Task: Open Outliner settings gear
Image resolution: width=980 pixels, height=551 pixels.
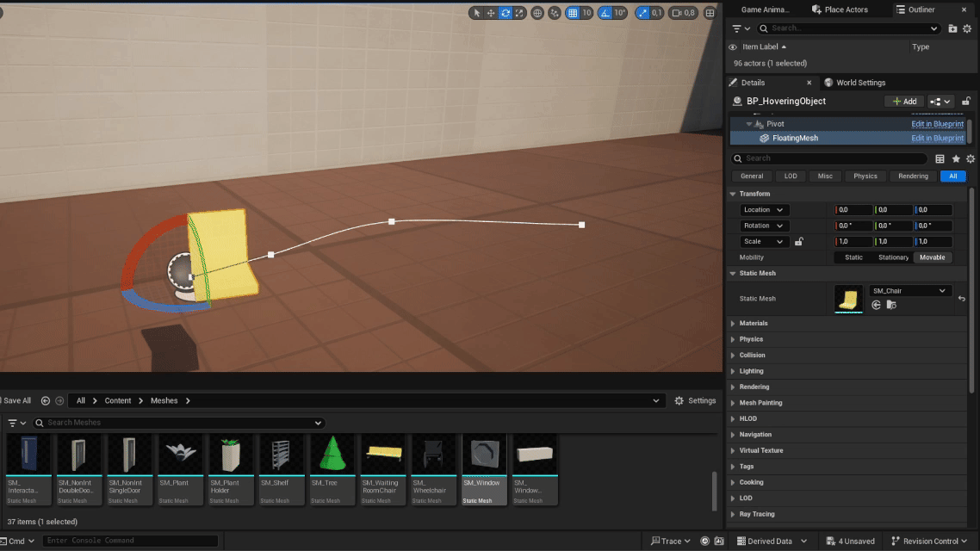Action: 967,28
